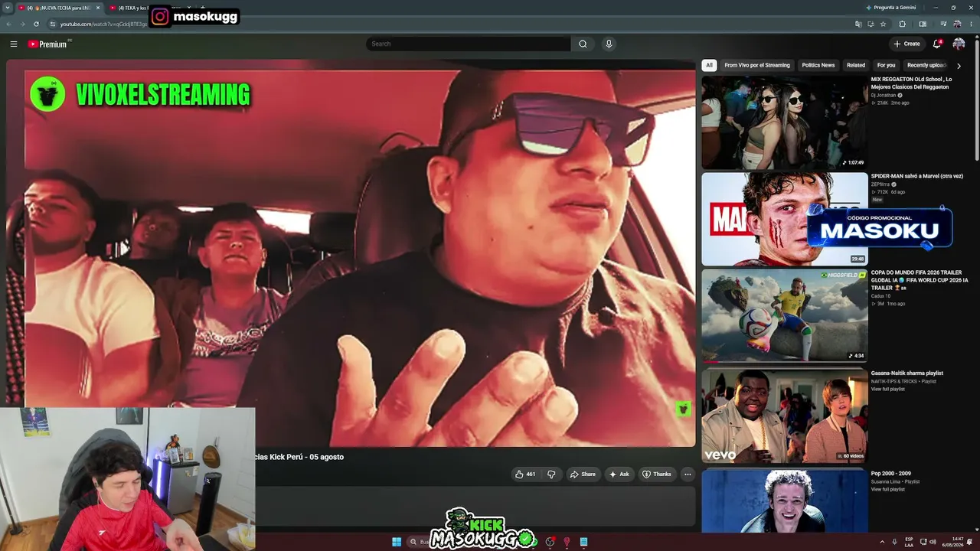Screen dimensions: 980x551
Task: Close the NUEVA FECHA browser tab
Action: pos(98,8)
